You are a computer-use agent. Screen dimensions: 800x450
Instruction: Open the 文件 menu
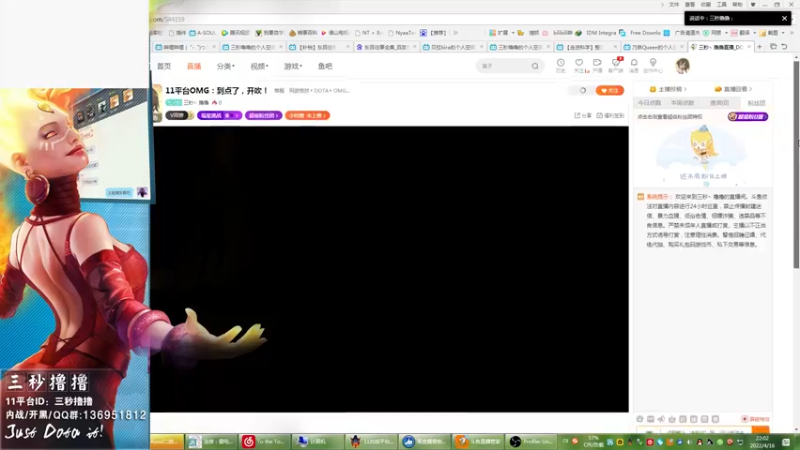point(674,5)
